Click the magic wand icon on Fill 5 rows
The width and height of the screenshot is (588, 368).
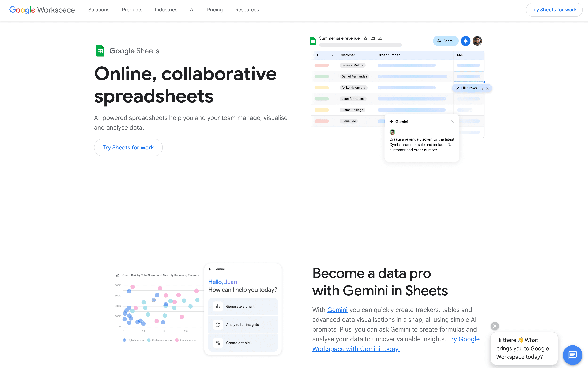458,88
